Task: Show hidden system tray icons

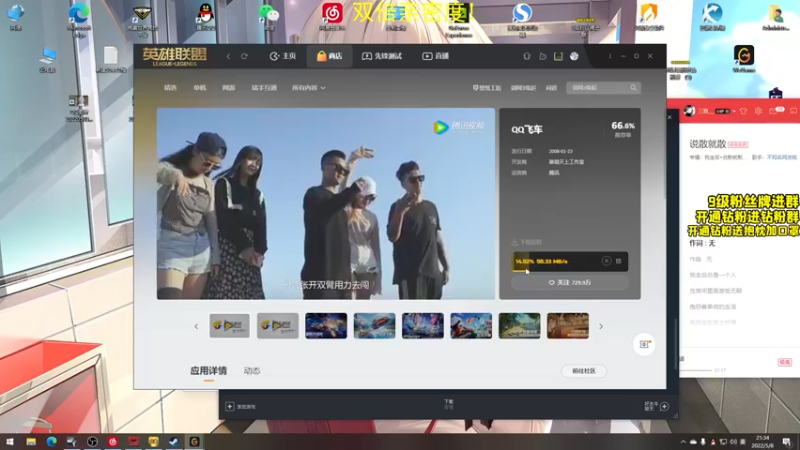Action: tap(683, 442)
